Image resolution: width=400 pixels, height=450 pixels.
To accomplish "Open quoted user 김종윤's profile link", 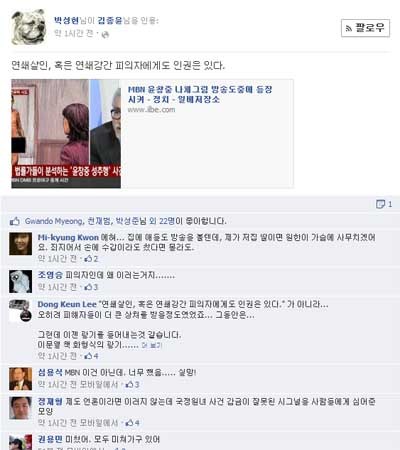I will pyautogui.click(x=110, y=21).
